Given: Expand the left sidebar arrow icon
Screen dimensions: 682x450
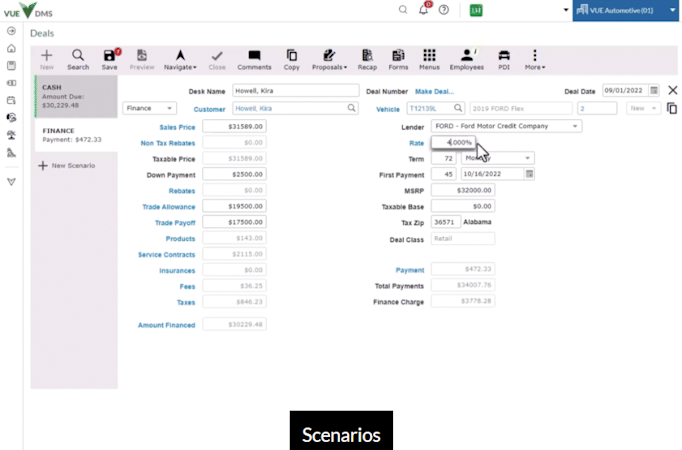Looking at the screenshot, I should (x=11, y=31).
